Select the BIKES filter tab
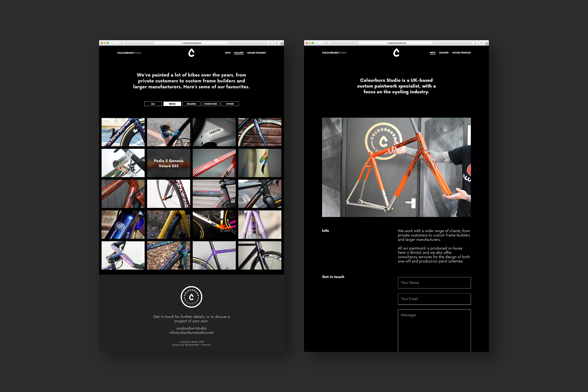Viewport: 588px width, 392px height. coord(172,104)
